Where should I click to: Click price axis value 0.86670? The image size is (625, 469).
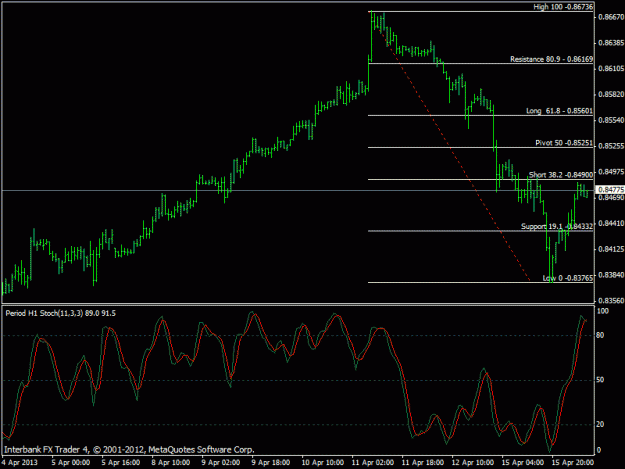coord(611,17)
